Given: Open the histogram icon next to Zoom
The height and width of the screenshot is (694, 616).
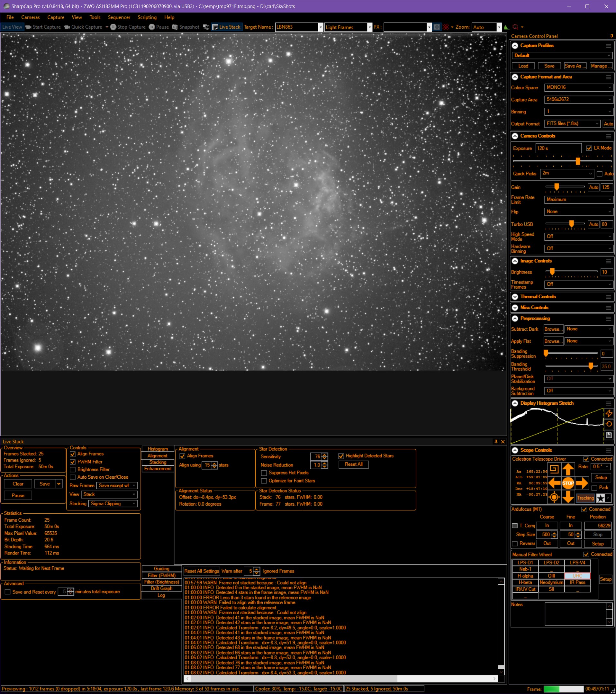Looking at the screenshot, I should (x=506, y=27).
